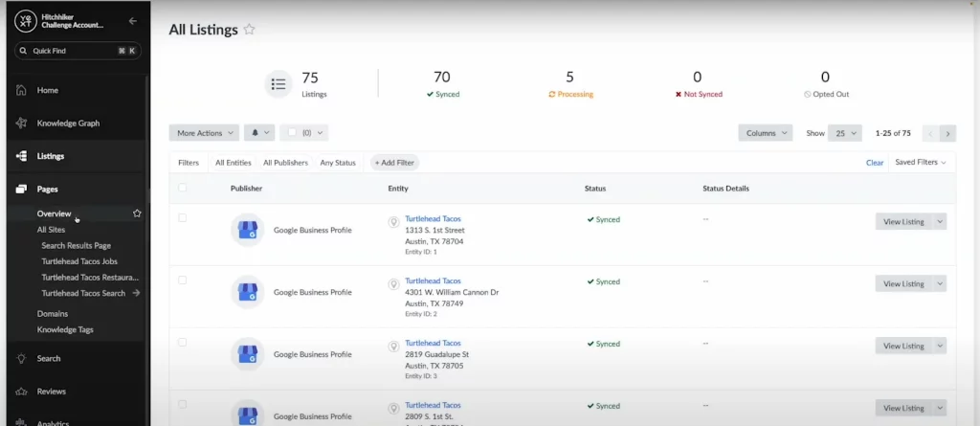Collapse sidebar with back arrow
Image resolution: width=980 pixels, height=426 pixels.
(x=132, y=21)
